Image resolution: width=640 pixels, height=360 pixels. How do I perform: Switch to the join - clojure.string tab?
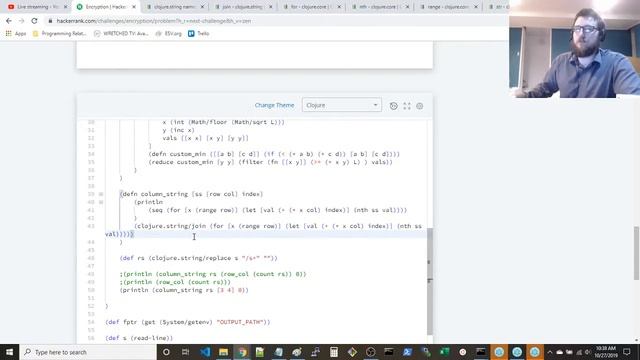point(242,7)
